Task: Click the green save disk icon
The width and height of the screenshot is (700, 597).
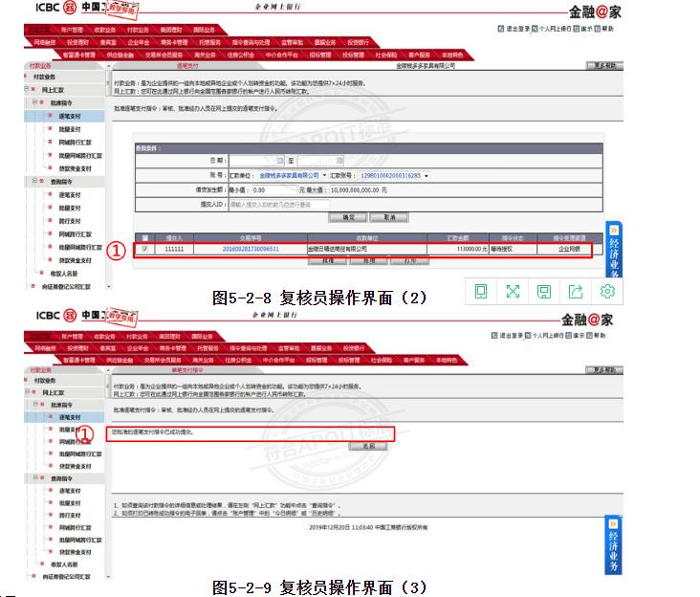Action: [544, 292]
